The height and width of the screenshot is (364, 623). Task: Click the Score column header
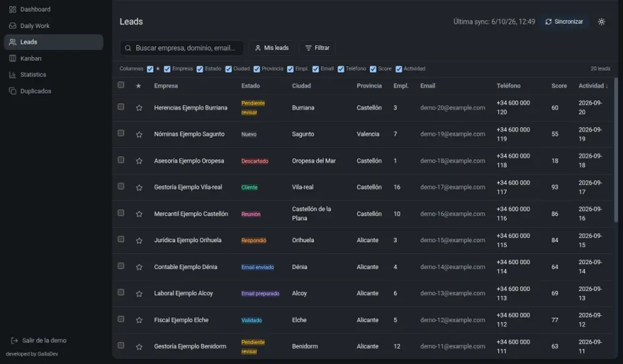(559, 86)
